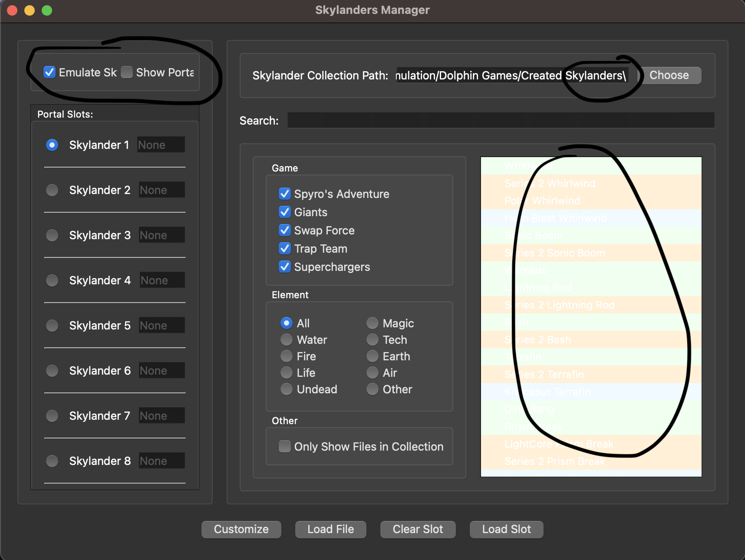Click the Skylander 3 name field showing None
This screenshot has width=745, height=560.
162,235
